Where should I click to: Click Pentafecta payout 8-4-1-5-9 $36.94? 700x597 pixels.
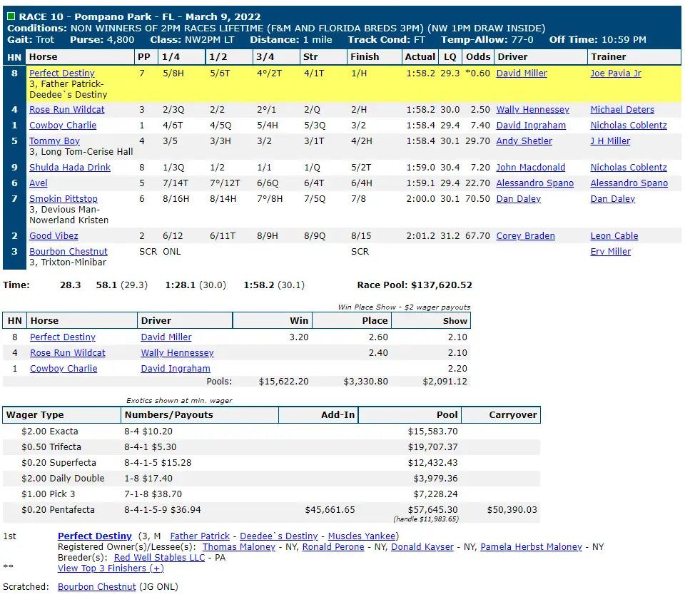163,509
